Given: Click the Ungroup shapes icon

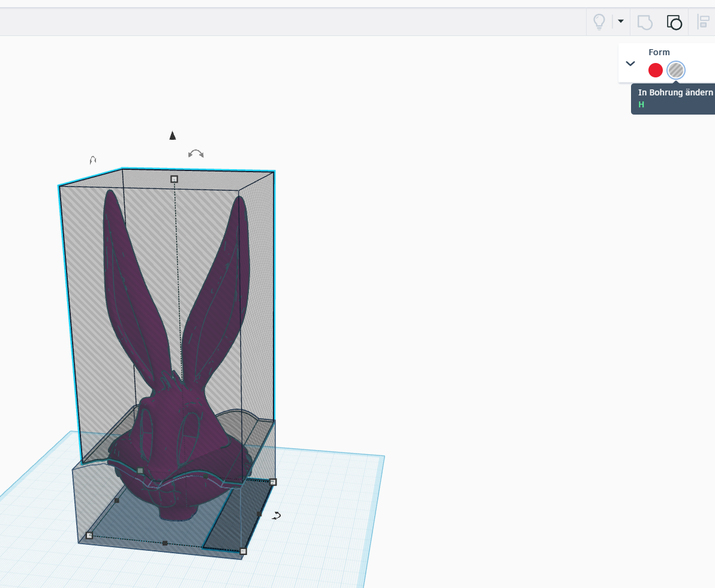Looking at the screenshot, I should 674,22.
